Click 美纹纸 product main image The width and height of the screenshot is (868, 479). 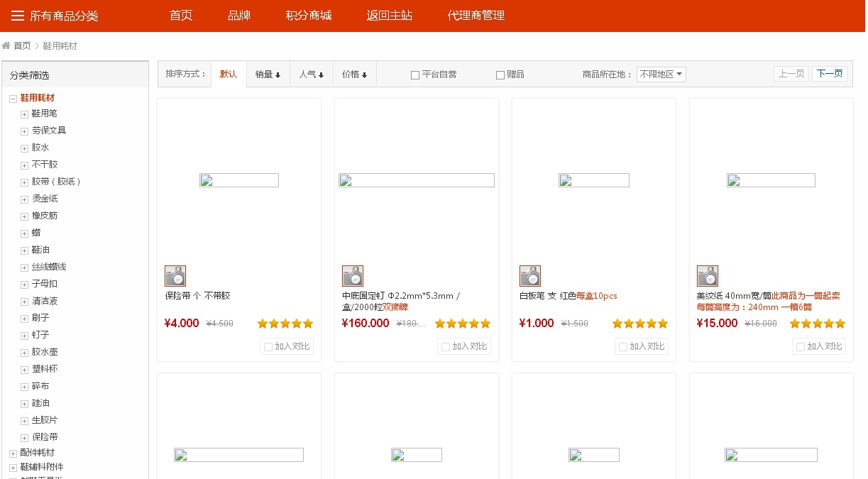[x=771, y=180]
